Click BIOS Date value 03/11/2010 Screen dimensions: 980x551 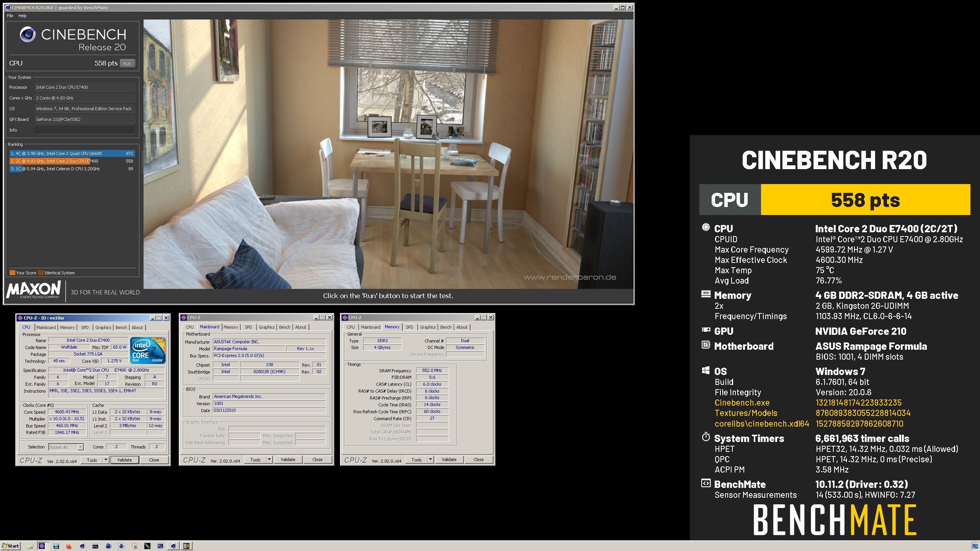pyautogui.click(x=269, y=410)
